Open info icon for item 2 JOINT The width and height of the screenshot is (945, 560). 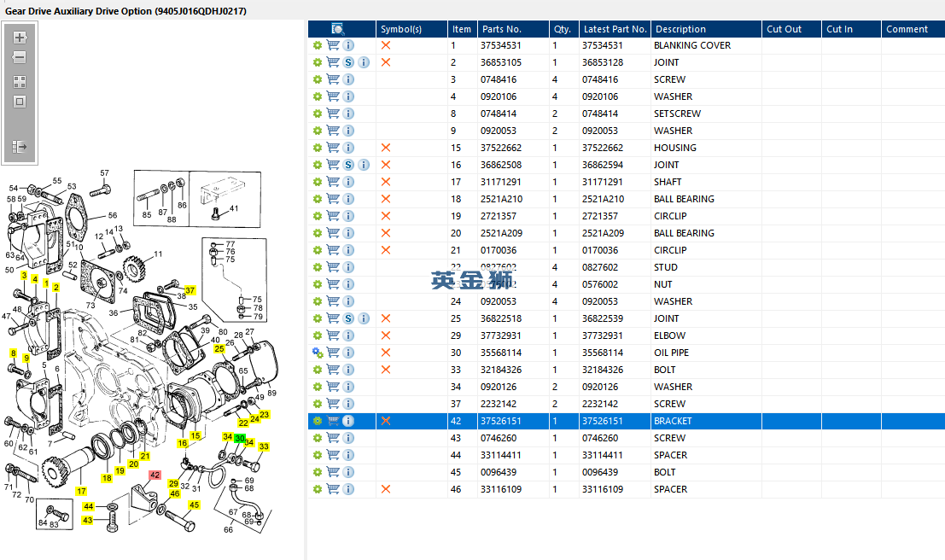364,62
